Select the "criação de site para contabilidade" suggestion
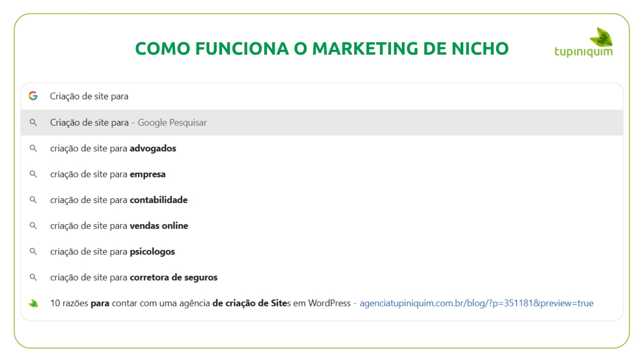Viewport: 644px width, 362px height. click(x=119, y=200)
